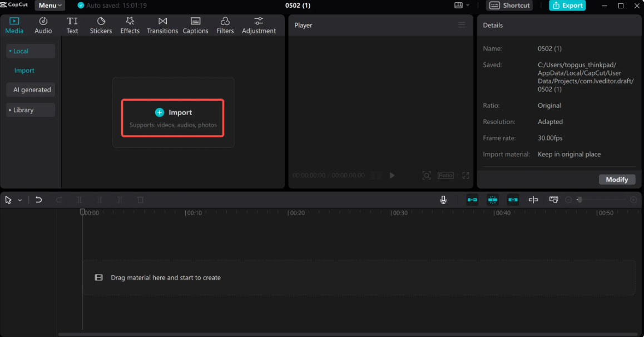Click the Modify button in Details panel
Viewport: 644px width, 337px height.
617,179
